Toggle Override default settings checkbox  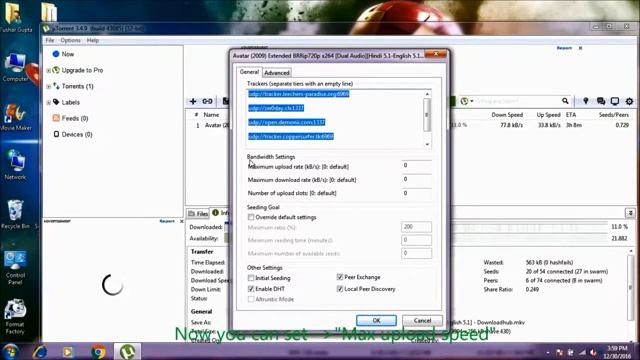(251, 217)
